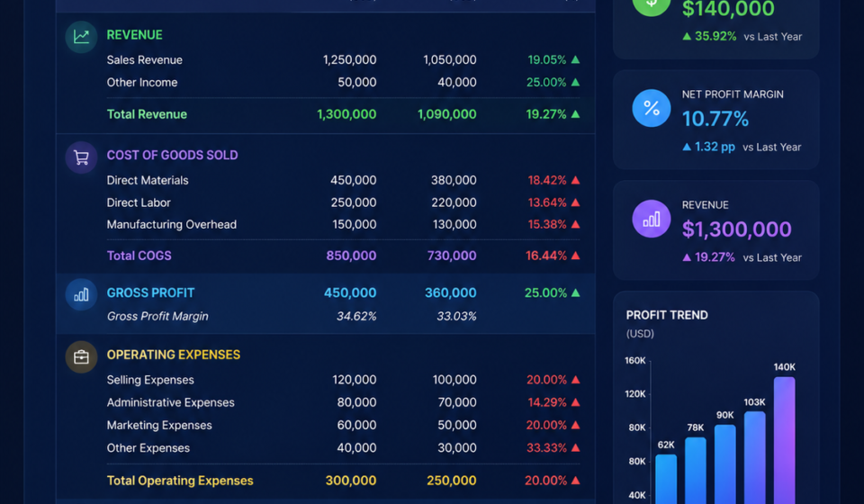Click the Cost of Goods Sold cart icon
This screenshot has height=504, width=864.
(x=82, y=157)
